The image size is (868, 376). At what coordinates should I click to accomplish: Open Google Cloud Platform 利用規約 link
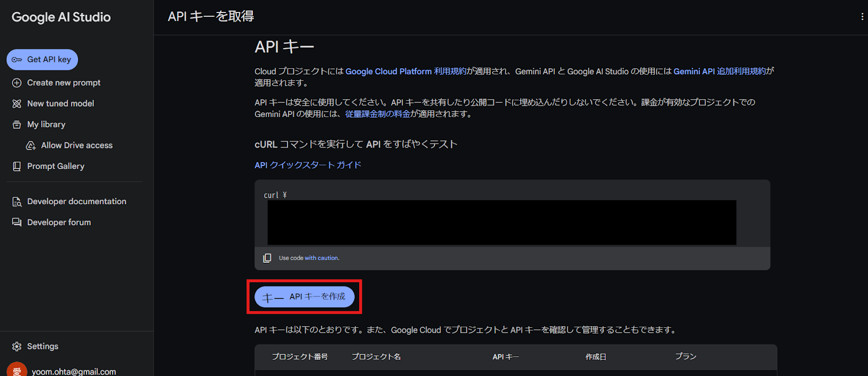tap(406, 72)
